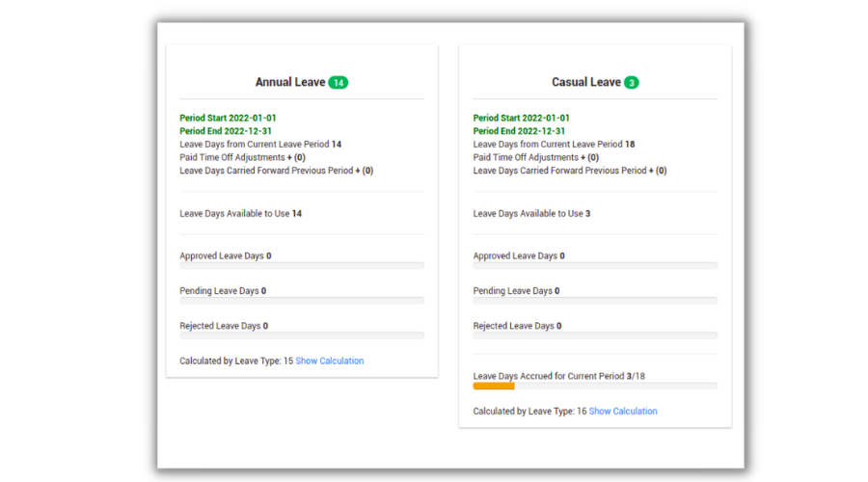
Task: Click the green 14 badge beside Annual Leave
Action: coord(338,83)
